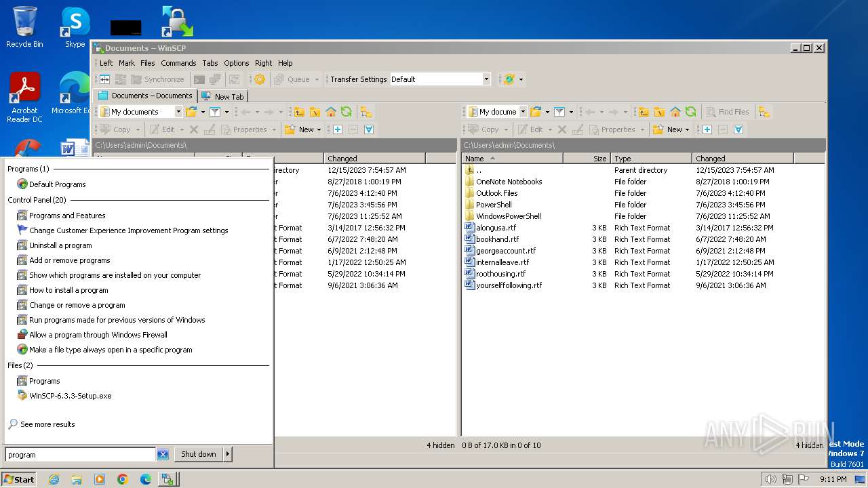Image resolution: width=868 pixels, height=488 pixels.
Task: Go to parent directory in left panel
Action: 299,112
